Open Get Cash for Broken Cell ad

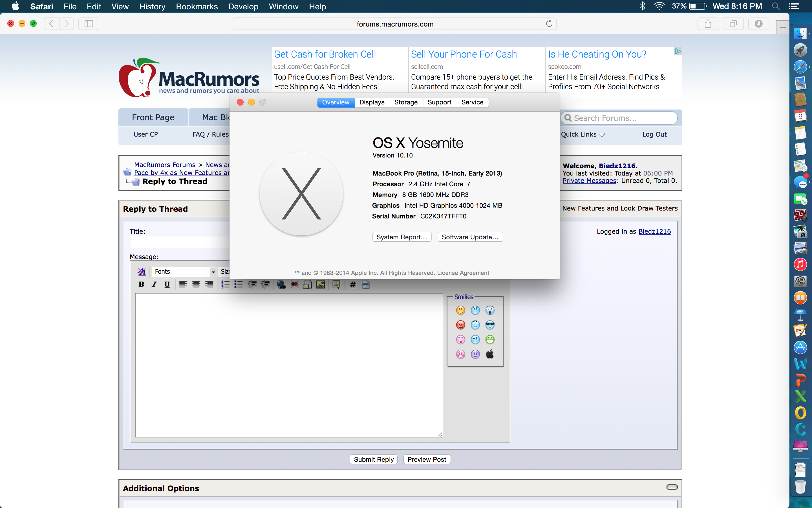325,54
